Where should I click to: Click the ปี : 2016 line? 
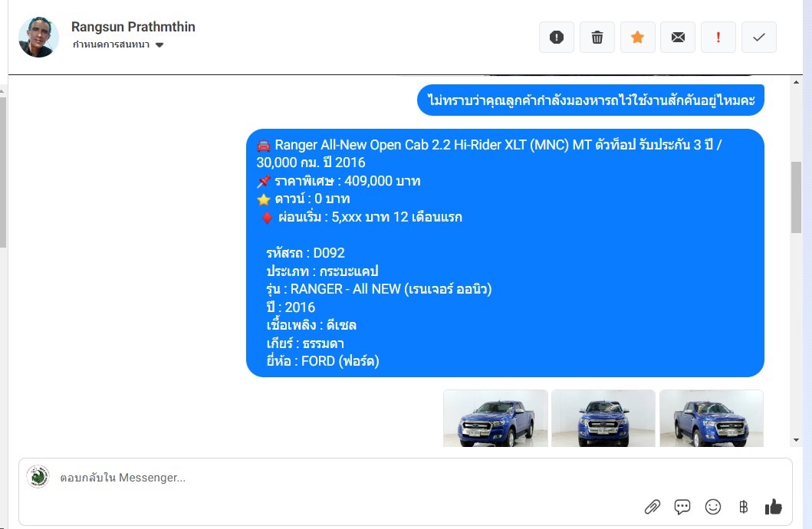(291, 307)
